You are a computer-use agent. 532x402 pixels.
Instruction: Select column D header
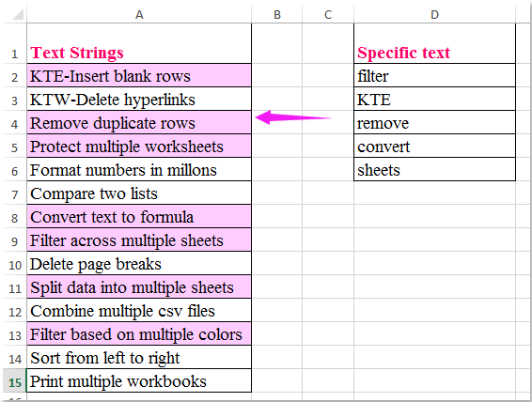coord(434,15)
